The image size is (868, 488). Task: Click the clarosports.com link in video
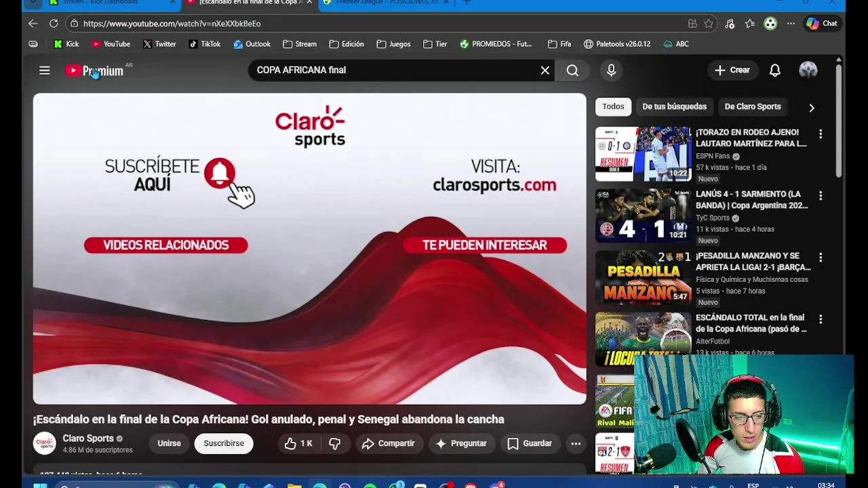tap(494, 184)
